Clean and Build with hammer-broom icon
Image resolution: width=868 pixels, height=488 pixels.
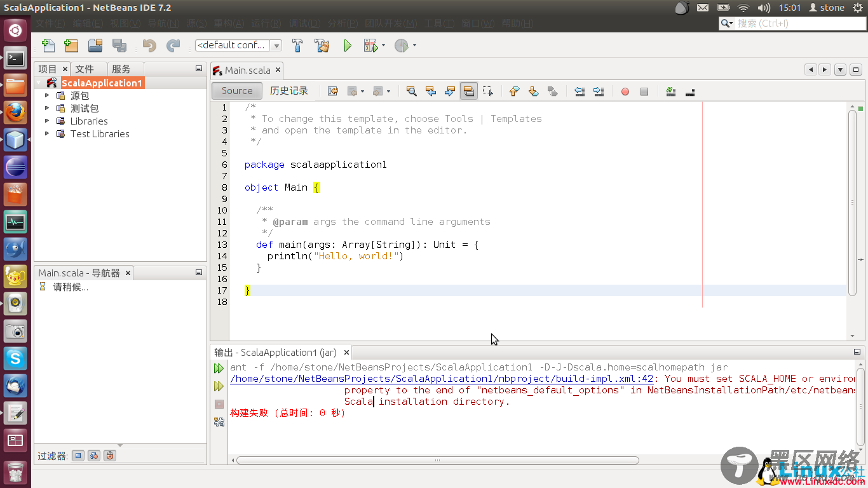(322, 45)
